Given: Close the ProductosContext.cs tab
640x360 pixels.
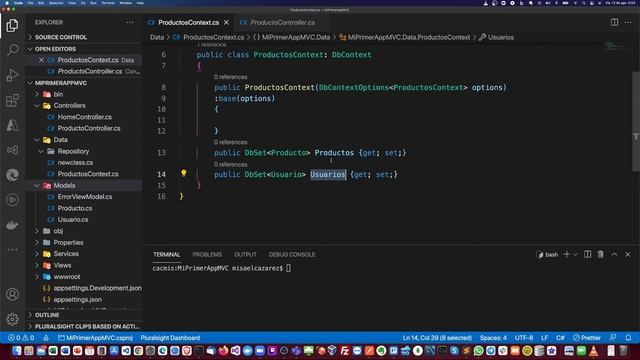Looking at the screenshot, I should coord(227,22).
